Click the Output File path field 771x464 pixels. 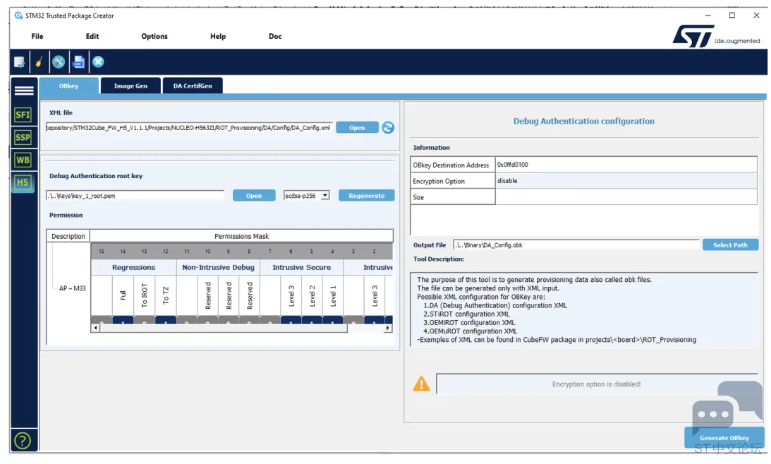point(576,245)
